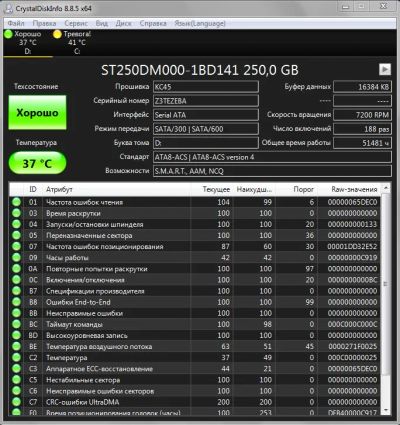Click status icon of attribute 09 row
This screenshot has height=425, width=400.
pos(16,257)
